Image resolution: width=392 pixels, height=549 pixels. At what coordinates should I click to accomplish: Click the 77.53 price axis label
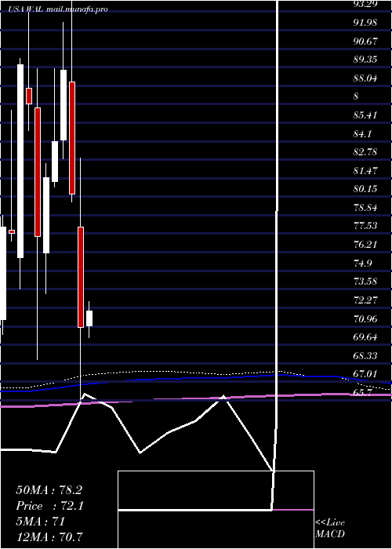365,226
